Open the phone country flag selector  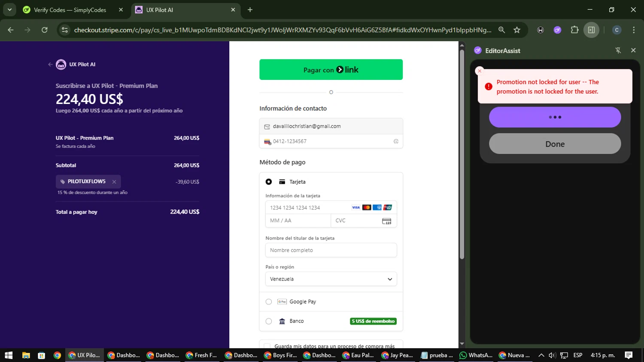(267, 142)
